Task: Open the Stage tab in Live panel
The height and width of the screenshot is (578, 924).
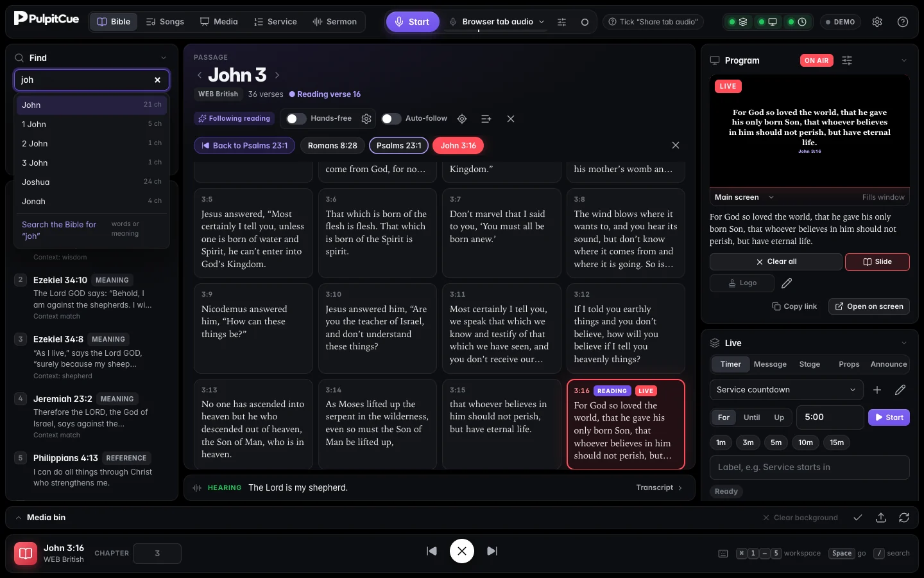Action: point(809,364)
